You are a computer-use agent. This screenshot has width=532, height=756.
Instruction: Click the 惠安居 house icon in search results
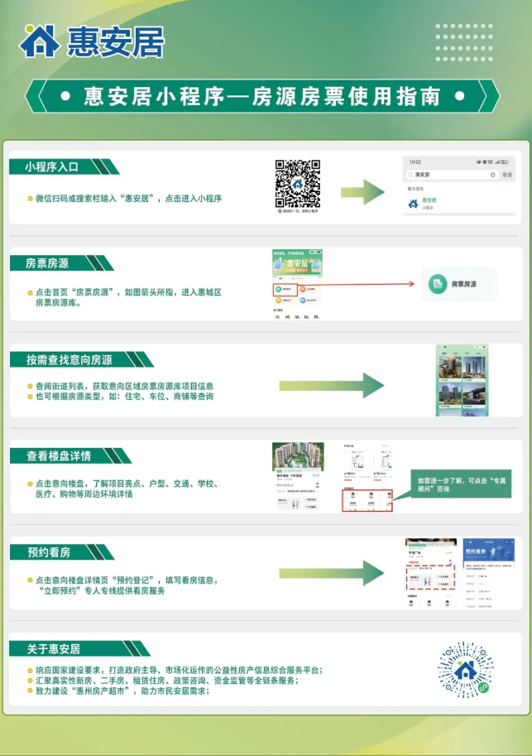[412, 203]
